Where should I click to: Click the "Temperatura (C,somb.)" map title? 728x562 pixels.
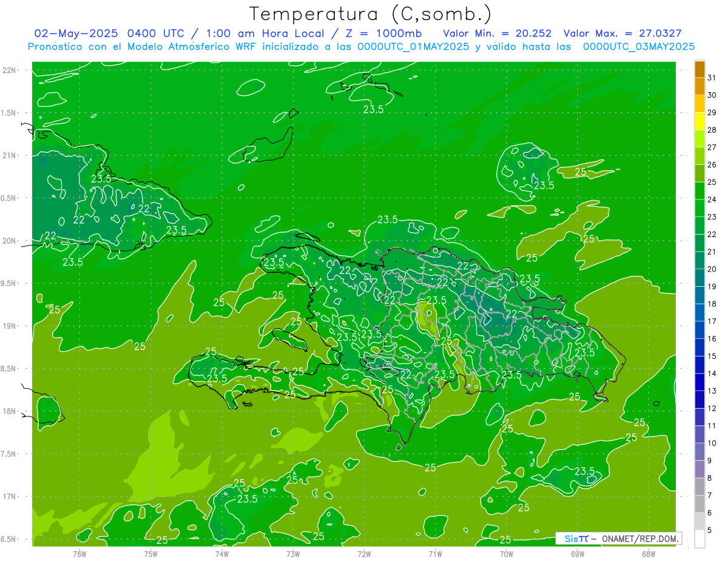(x=371, y=14)
